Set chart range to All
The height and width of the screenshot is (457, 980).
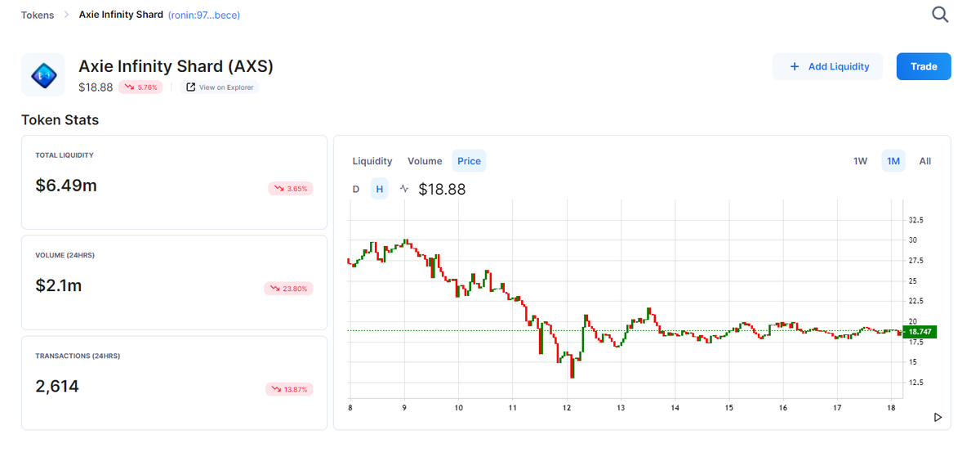(925, 161)
